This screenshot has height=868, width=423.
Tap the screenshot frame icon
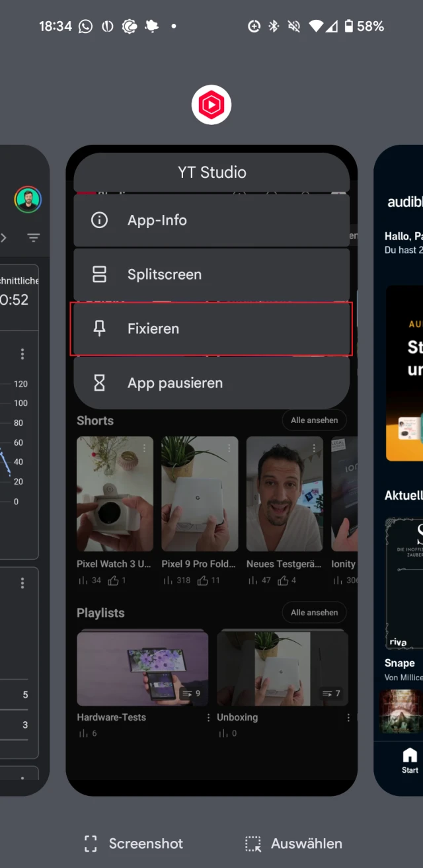91,844
